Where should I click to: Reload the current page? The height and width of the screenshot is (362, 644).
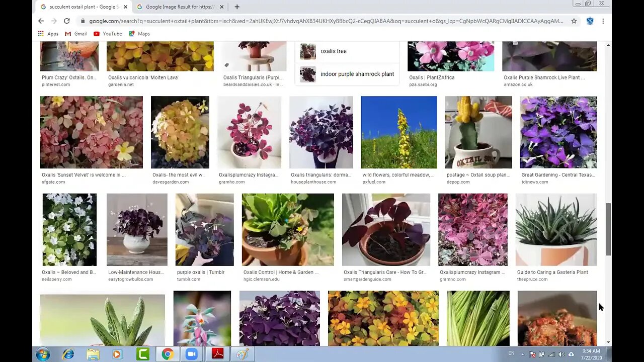(x=66, y=21)
